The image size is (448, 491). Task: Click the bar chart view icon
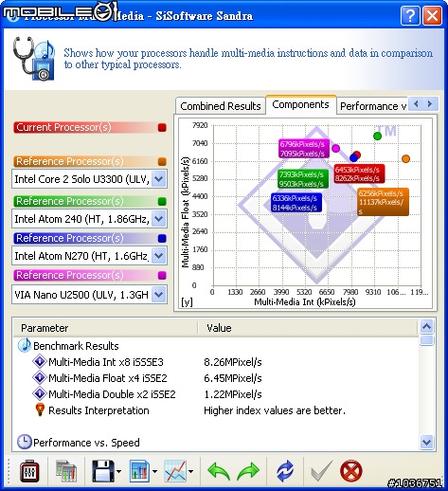[x=139, y=471]
